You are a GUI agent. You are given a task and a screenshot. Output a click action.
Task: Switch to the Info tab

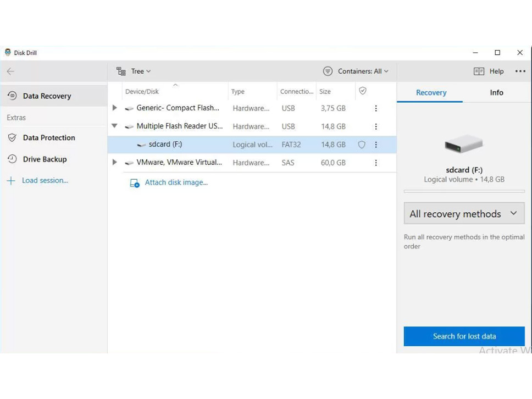coord(496,93)
